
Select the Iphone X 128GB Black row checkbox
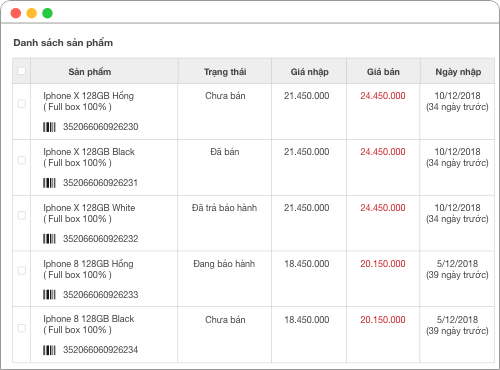tap(22, 160)
